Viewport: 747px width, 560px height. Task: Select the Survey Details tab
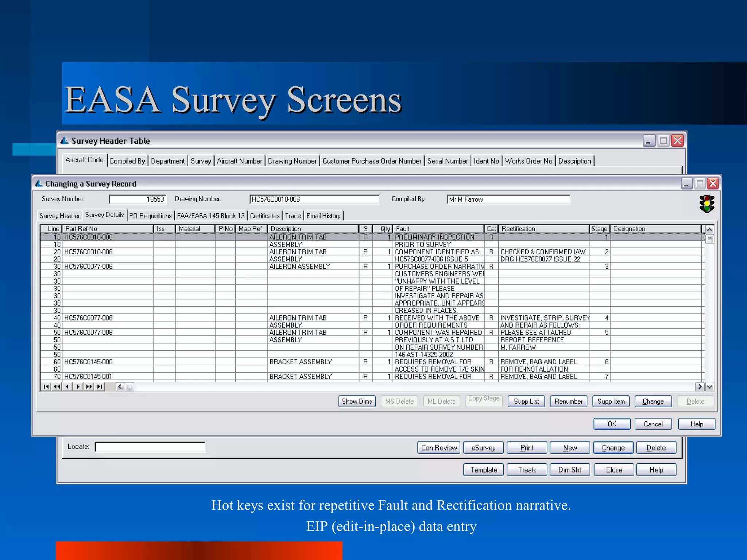pos(104,215)
